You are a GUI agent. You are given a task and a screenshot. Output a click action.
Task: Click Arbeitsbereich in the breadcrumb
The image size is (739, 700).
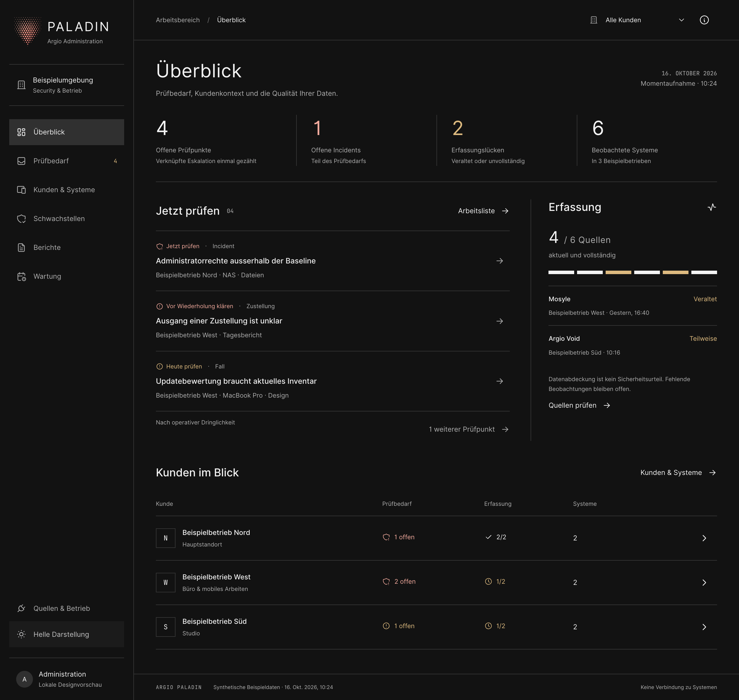(178, 20)
